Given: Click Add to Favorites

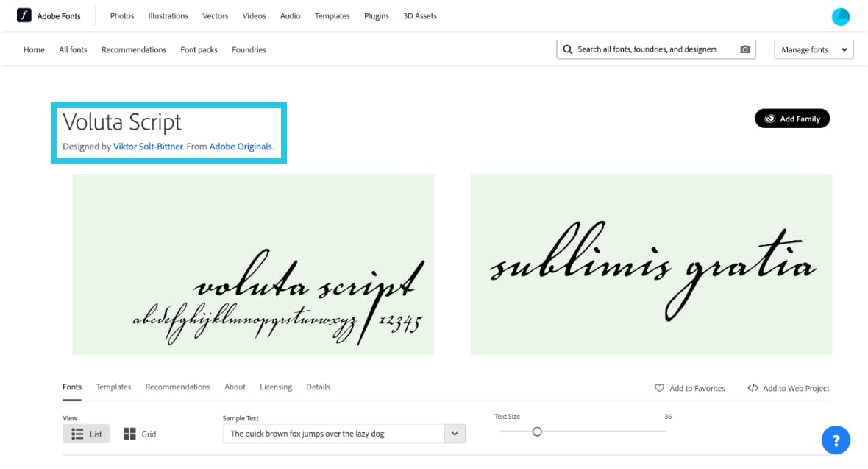Looking at the screenshot, I should click(x=690, y=388).
